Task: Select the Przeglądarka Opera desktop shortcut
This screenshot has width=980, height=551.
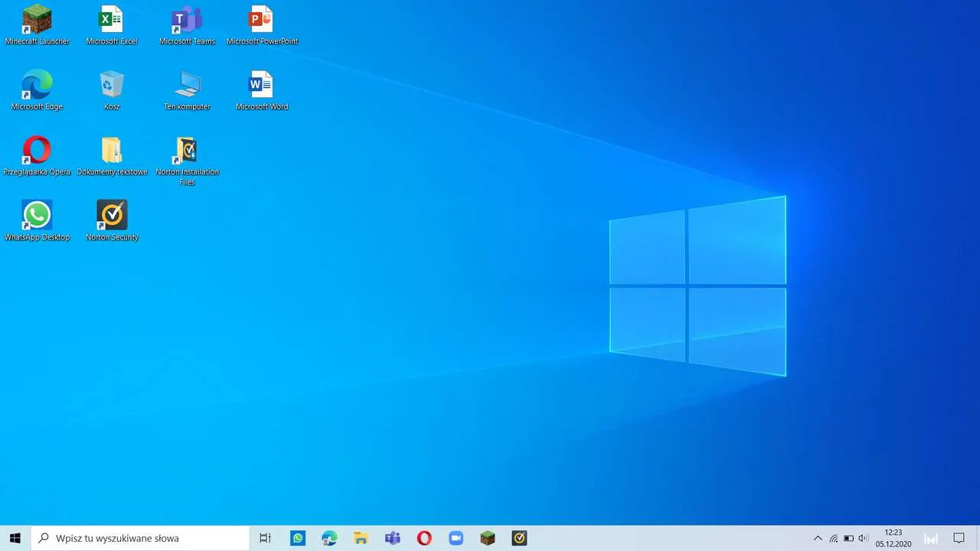Action: 37,156
